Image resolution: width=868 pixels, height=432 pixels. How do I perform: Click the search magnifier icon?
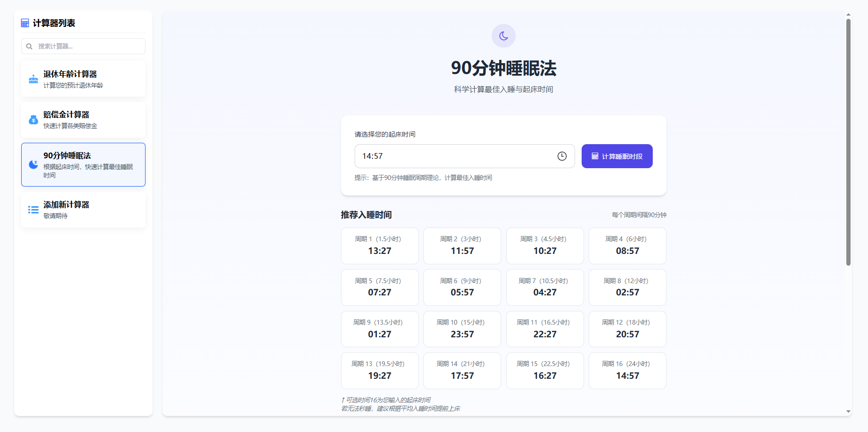pos(29,46)
